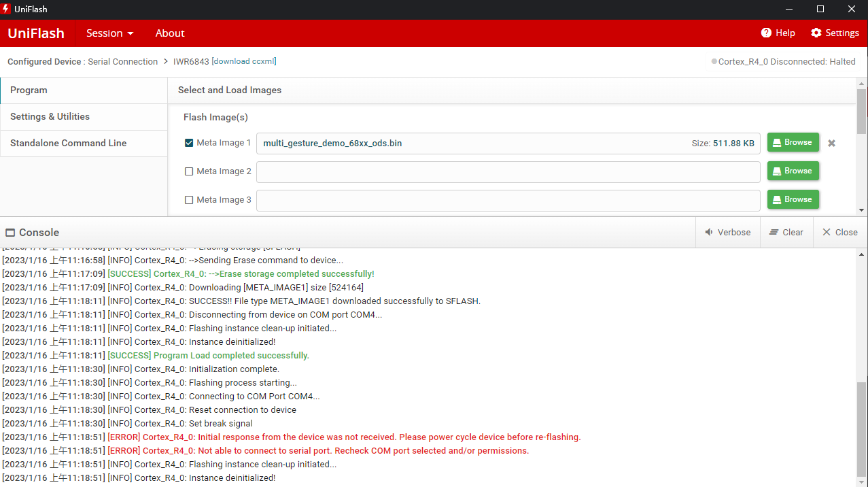
Task: Click the download ccxml link
Action: [x=244, y=61]
